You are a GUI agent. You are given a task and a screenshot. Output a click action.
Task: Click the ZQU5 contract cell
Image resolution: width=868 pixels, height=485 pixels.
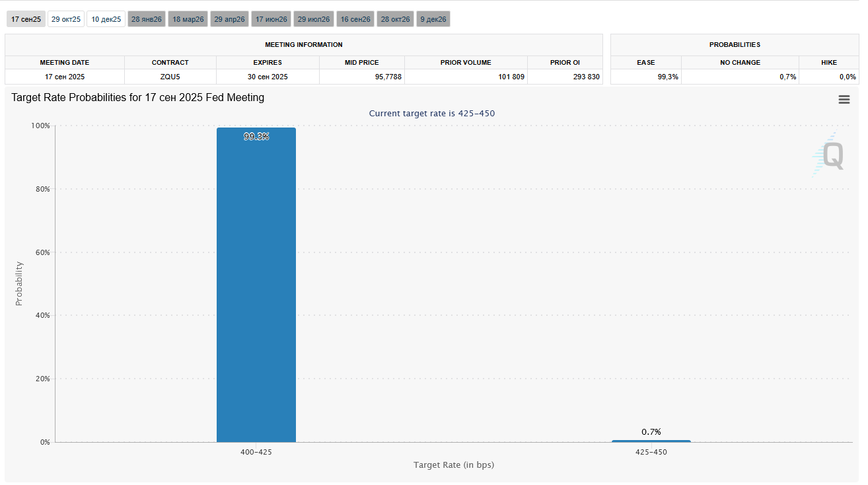(170, 77)
